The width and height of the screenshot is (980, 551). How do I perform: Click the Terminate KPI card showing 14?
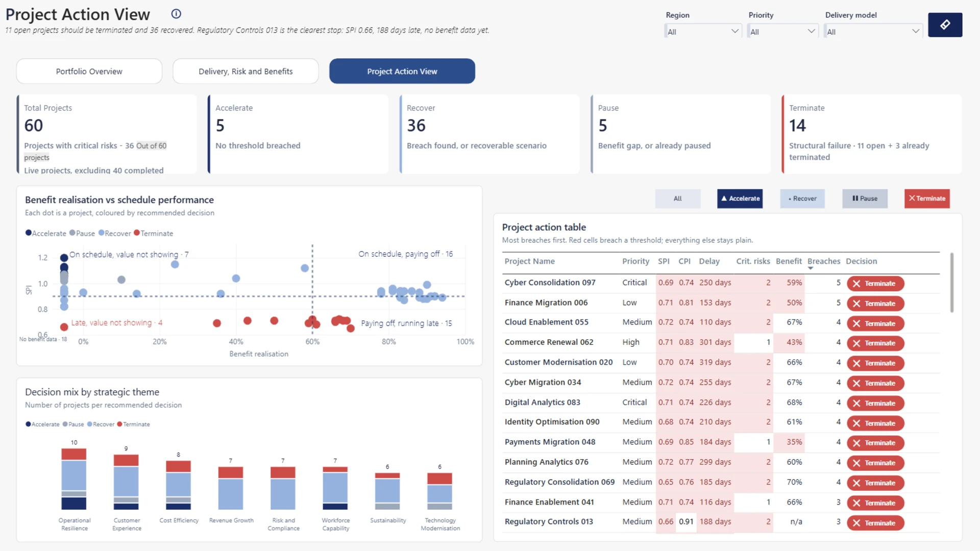pos(871,134)
